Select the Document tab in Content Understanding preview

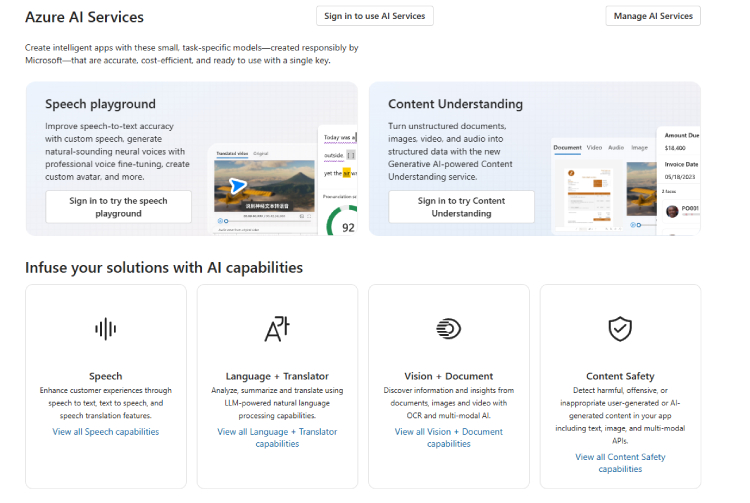567,148
